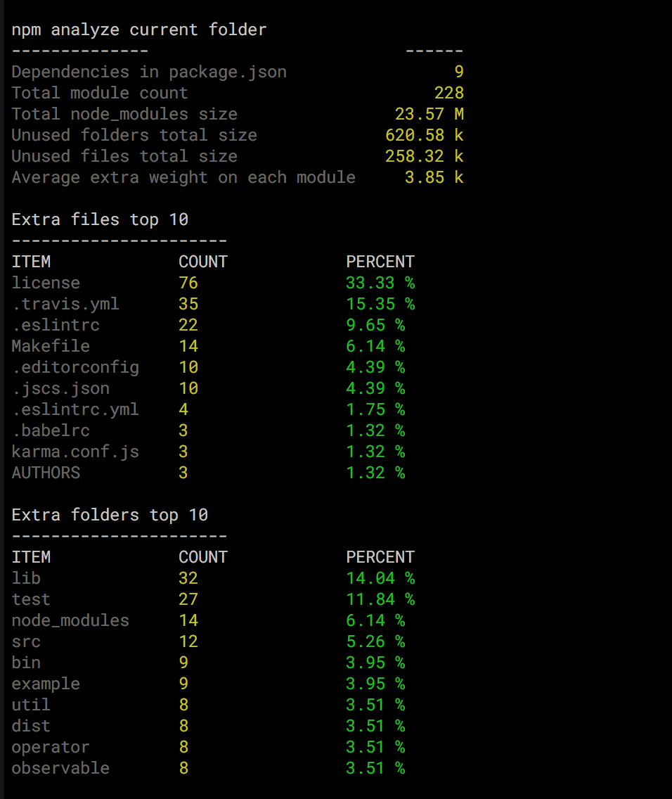Image resolution: width=672 pixels, height=799 pixels.
Task: Select 3.51 % in observable row
Action: click(x=375, y=769)
